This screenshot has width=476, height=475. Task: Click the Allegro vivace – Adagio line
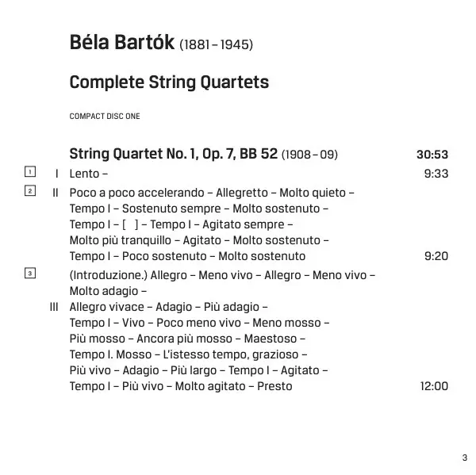[168, 307]
